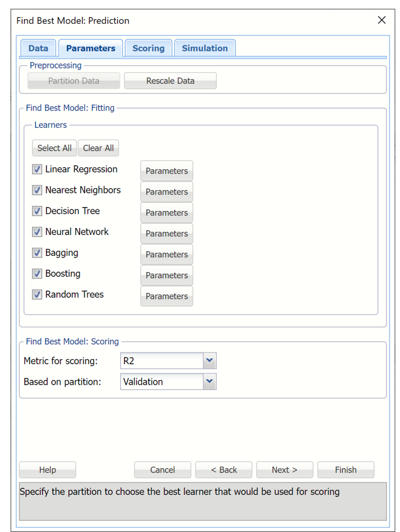Screen dimensions: 400x532
Task: Uncheck the Random Trees learner
Action: (37, 295)
